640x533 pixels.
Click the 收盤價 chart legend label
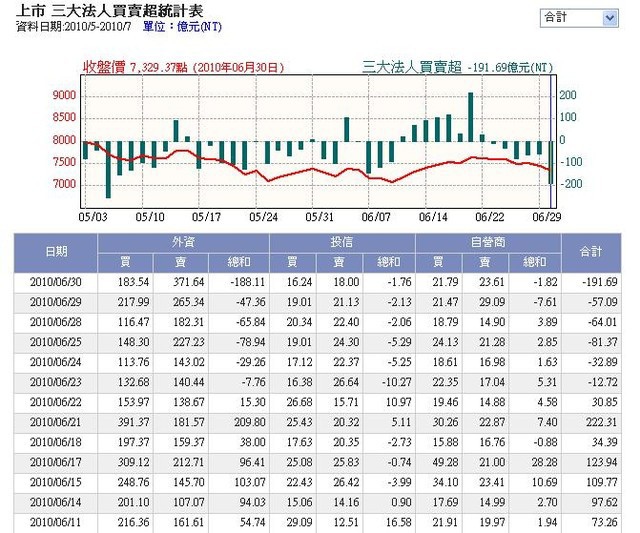click(104, 67)
